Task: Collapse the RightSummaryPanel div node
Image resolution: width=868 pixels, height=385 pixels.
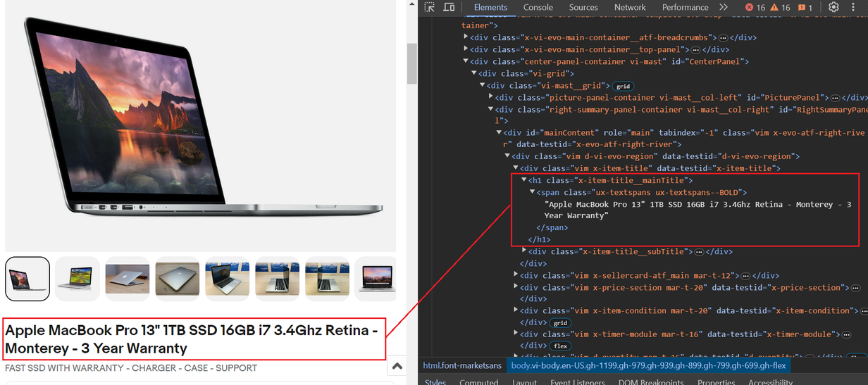Action: pos(490,110)
